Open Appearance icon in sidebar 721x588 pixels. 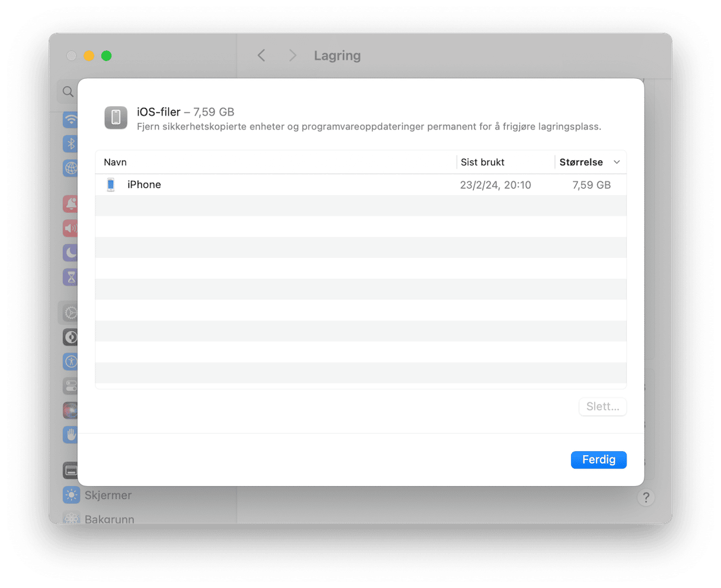[x=71, y=337]
